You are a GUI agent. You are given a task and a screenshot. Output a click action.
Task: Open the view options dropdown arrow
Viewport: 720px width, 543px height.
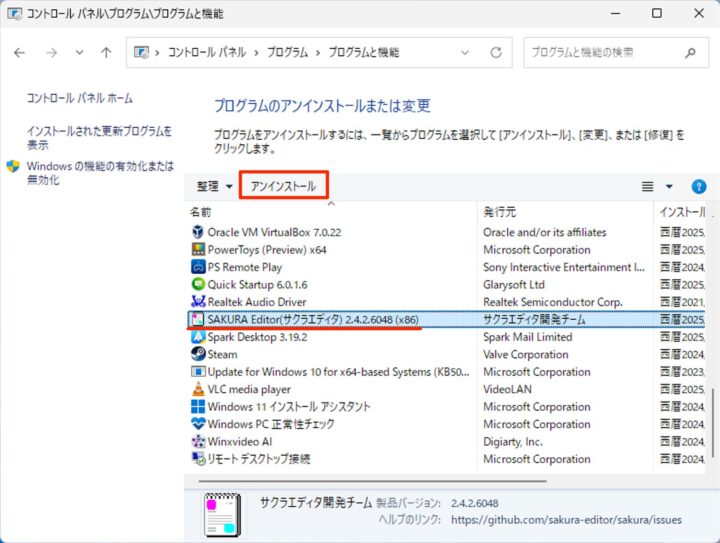(x=669, y=186)
